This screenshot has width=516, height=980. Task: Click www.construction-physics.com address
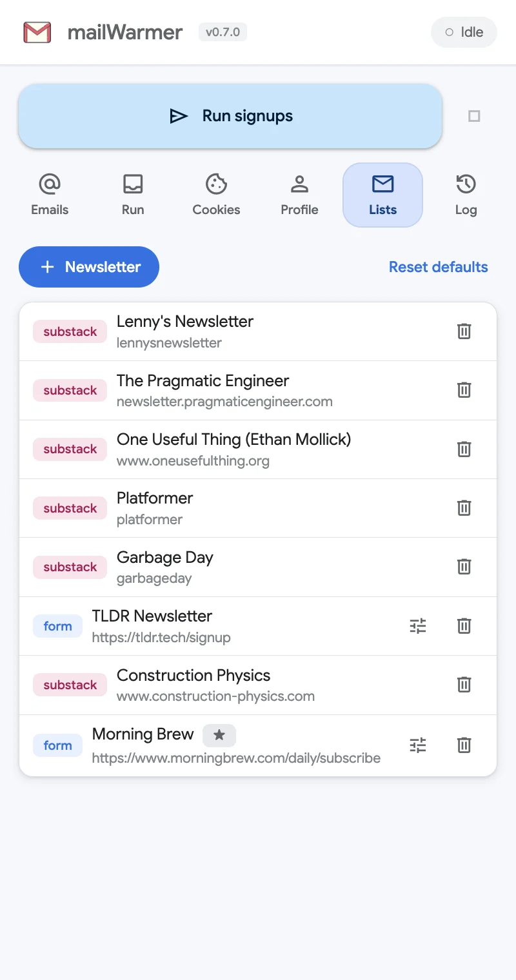point(215,696)
